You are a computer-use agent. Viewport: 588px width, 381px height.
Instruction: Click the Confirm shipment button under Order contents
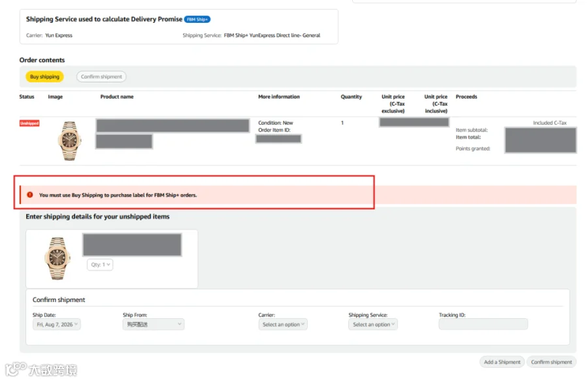click(x=101, y=76)
